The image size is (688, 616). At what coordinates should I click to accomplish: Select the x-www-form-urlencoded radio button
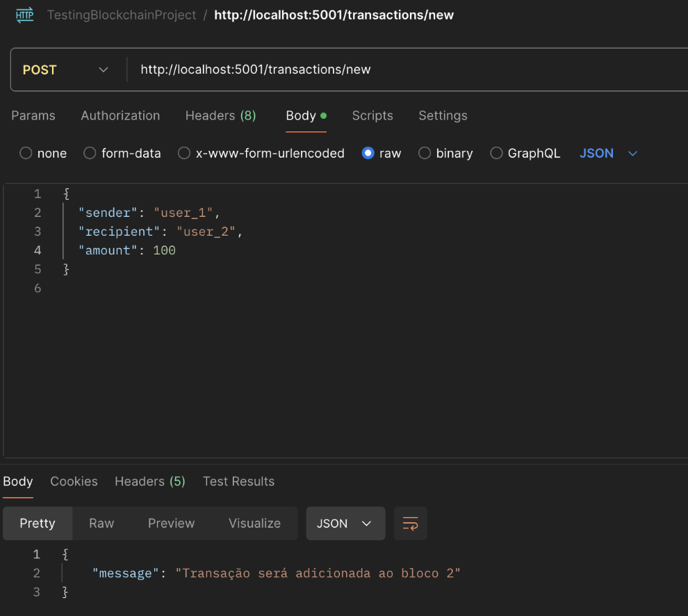coord(184,153)
